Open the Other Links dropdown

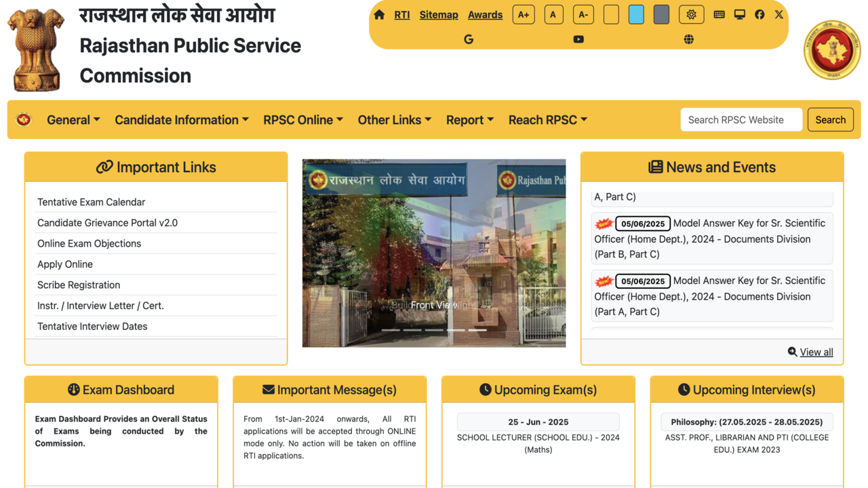click(x=394, y=120)
